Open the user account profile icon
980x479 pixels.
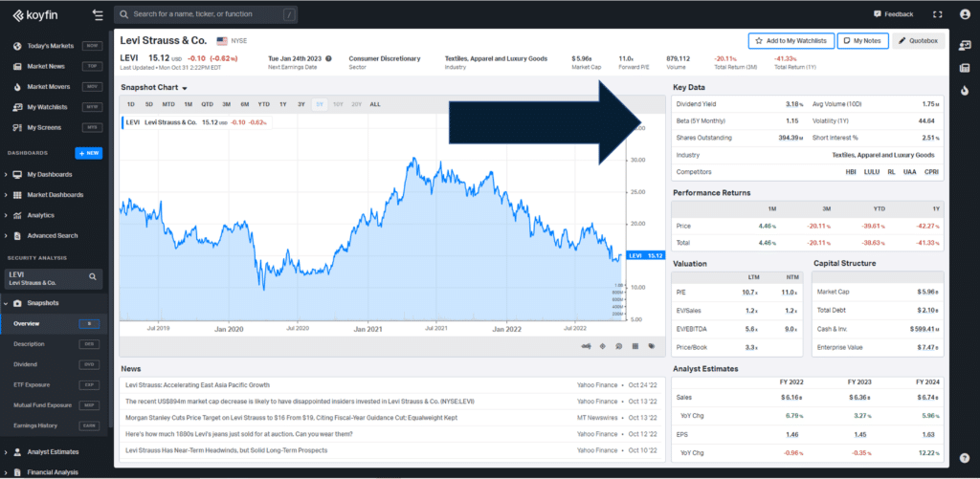click(x=965, y=14)
